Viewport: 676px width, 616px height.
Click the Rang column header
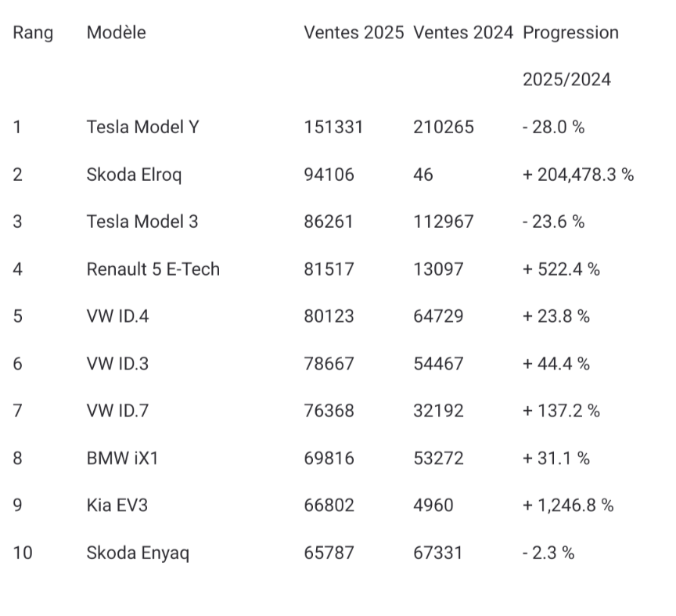(33, 33)
